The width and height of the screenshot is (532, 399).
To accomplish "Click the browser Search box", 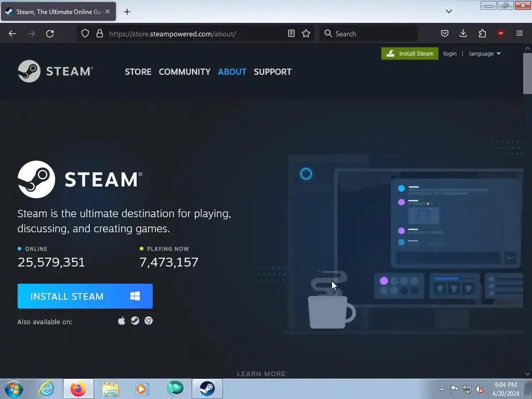I will click(368, 34).
